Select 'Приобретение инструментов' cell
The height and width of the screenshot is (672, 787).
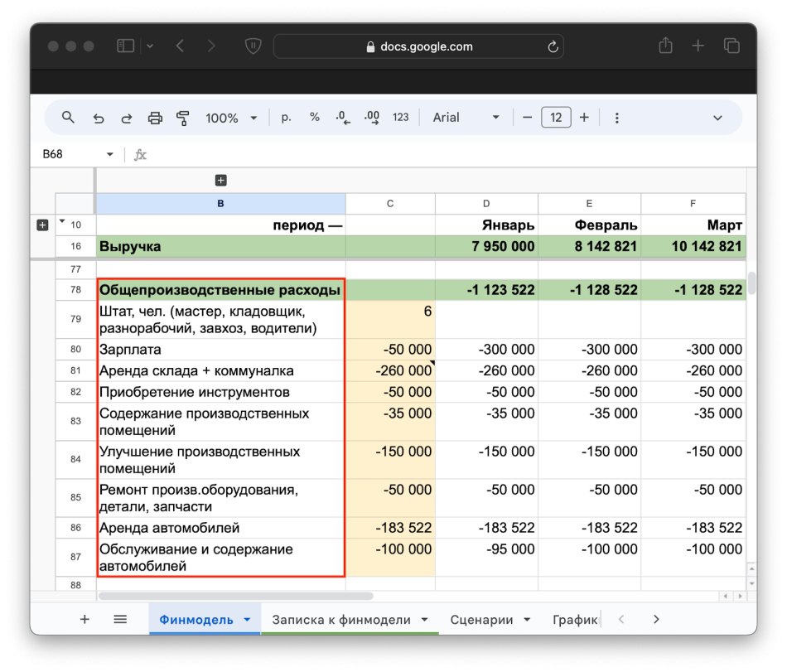tap(221, 392)
